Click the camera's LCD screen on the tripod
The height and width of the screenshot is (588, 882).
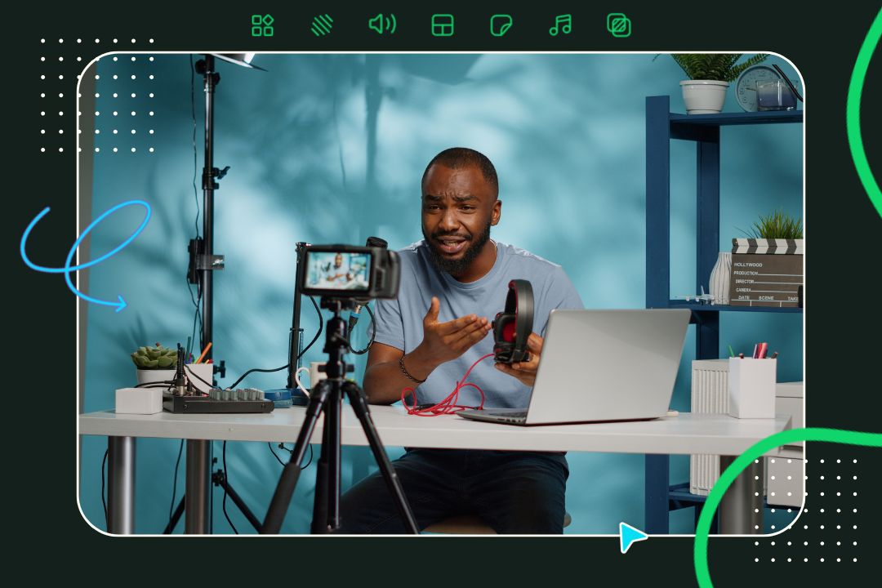point(337,271)
